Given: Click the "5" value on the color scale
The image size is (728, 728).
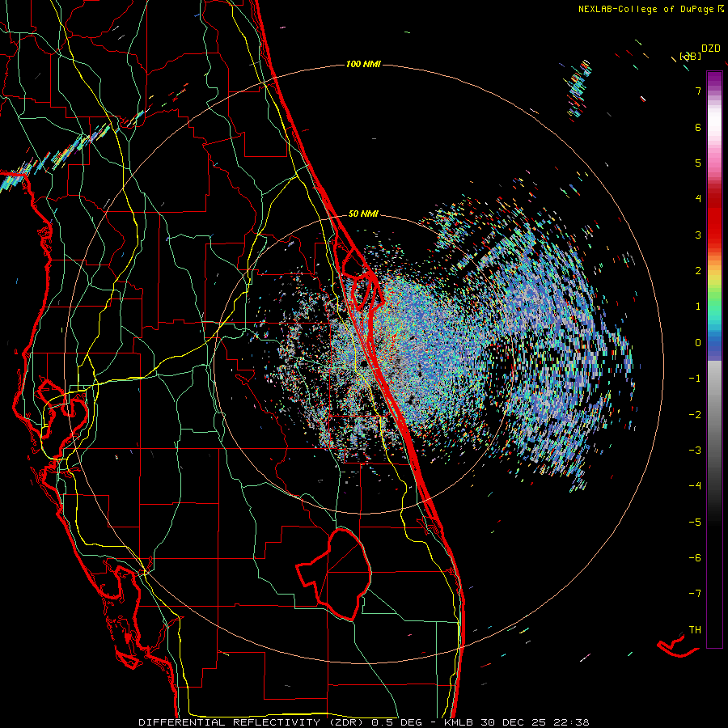Looking at the screenshot, I should pos(698,163).
